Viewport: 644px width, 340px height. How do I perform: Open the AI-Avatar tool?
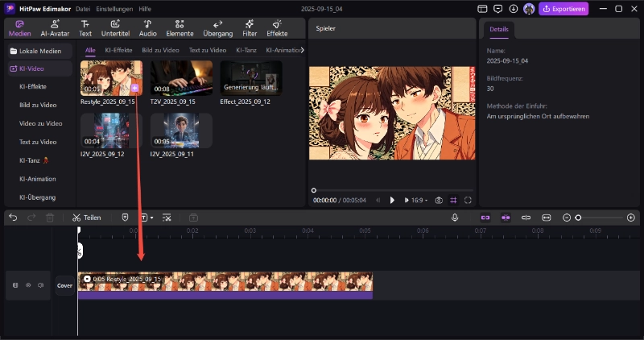click(x=55, y=28)
